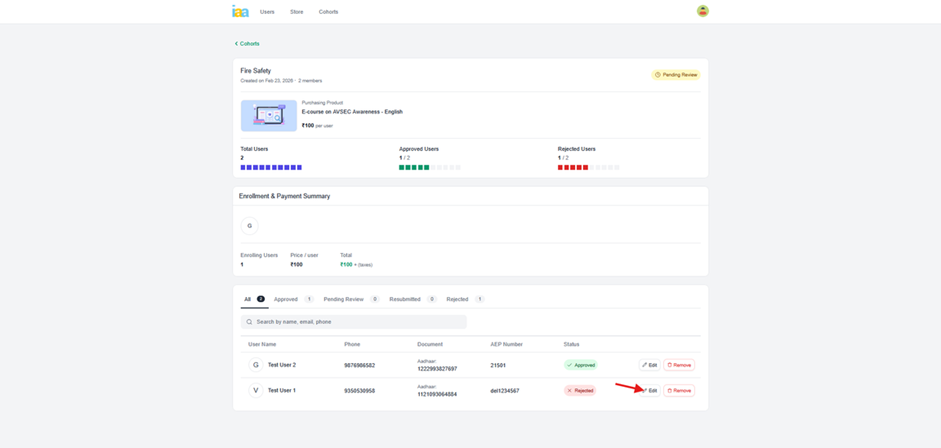The image size is (941, 448).
Task: Go back via the Cohorts breadcrumb link
Action: point(247,44)
